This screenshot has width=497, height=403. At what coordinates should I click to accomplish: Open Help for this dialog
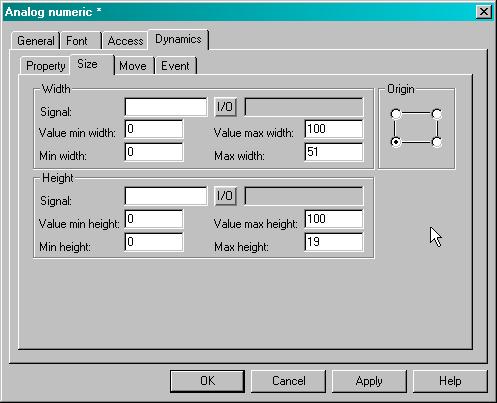tap(450, 381)
